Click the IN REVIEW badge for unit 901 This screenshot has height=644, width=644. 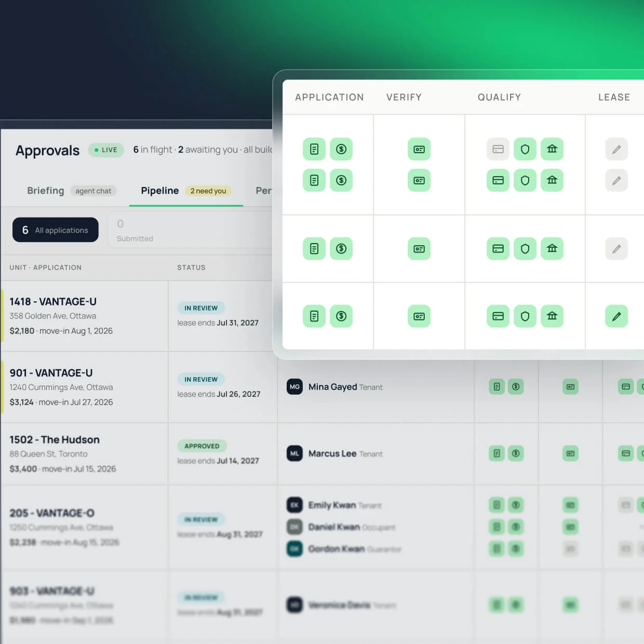(201, 379)
